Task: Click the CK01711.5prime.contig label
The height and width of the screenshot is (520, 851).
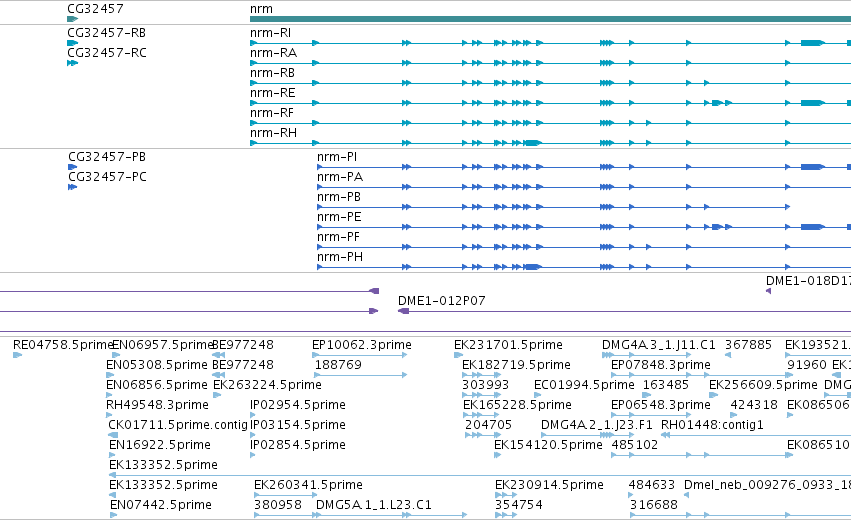Action: tap(178, 425)
